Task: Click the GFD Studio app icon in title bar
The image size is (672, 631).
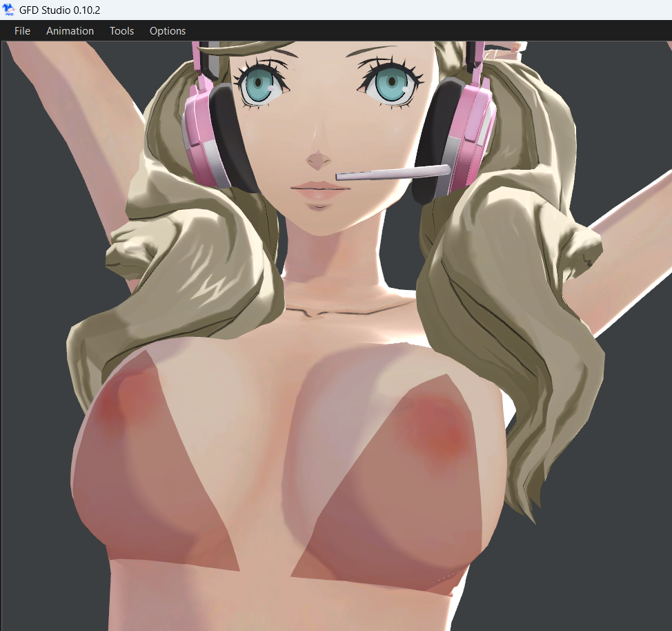Action: tap(8, 10)
